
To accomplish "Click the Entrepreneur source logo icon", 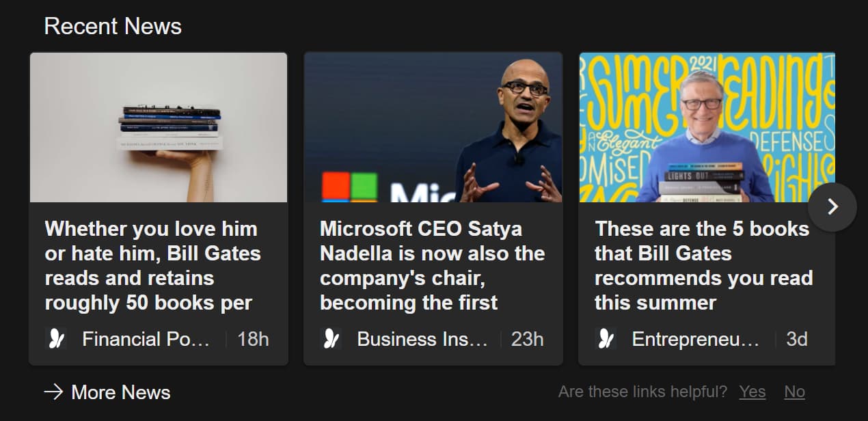I will pos(606,339).
